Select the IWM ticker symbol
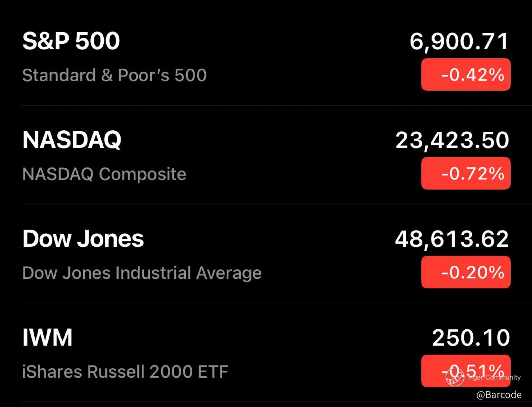This screenshot has height=407, width=532. point(47,338)
